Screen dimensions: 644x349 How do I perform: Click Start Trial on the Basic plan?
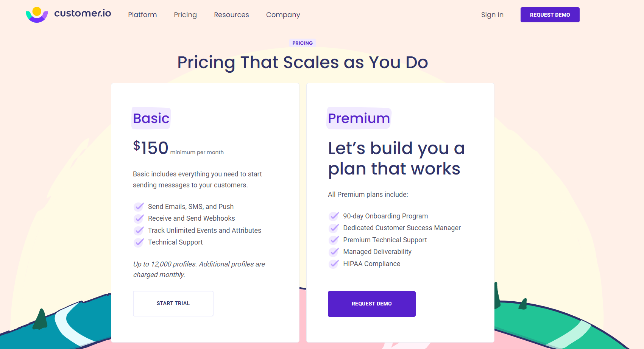coord(173,303)
